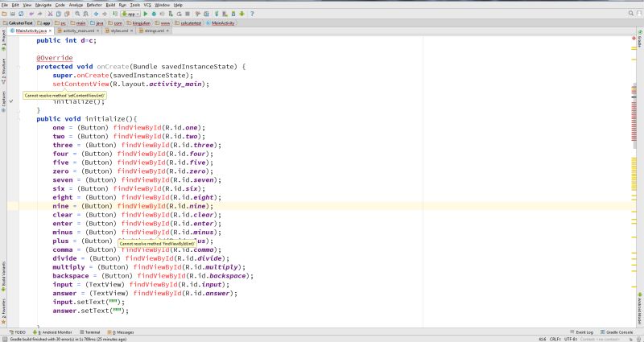Open the Gradle panel on the right

pos(640,38)
